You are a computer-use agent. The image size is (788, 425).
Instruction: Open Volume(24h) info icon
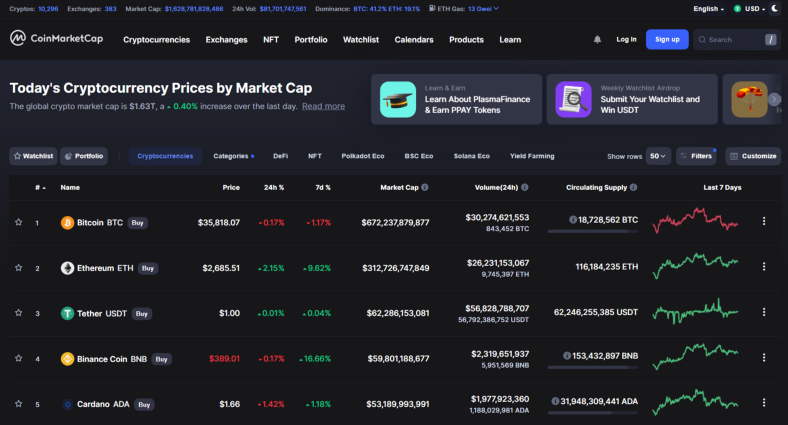[525, 187]
